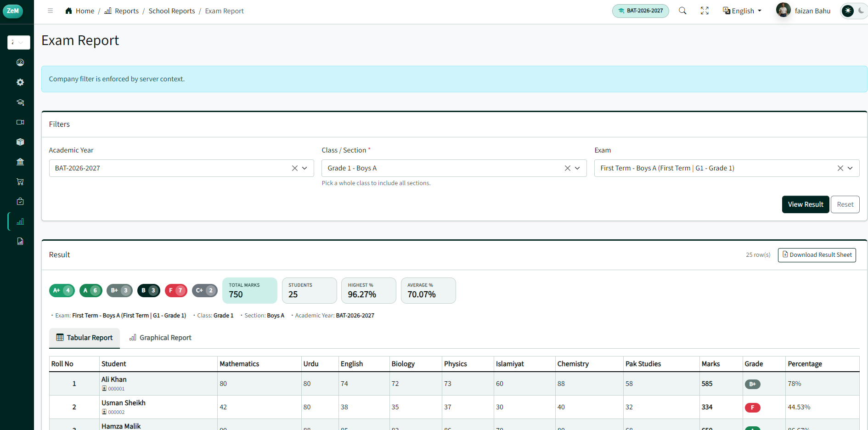Download the Result Sheet

(x=817, y=255)
